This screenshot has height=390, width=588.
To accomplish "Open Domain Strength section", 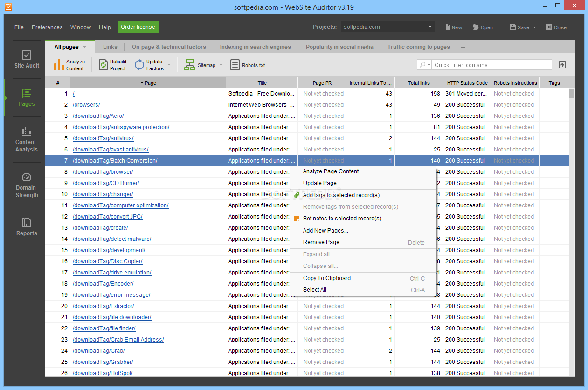I will click(x=27, y=185).
